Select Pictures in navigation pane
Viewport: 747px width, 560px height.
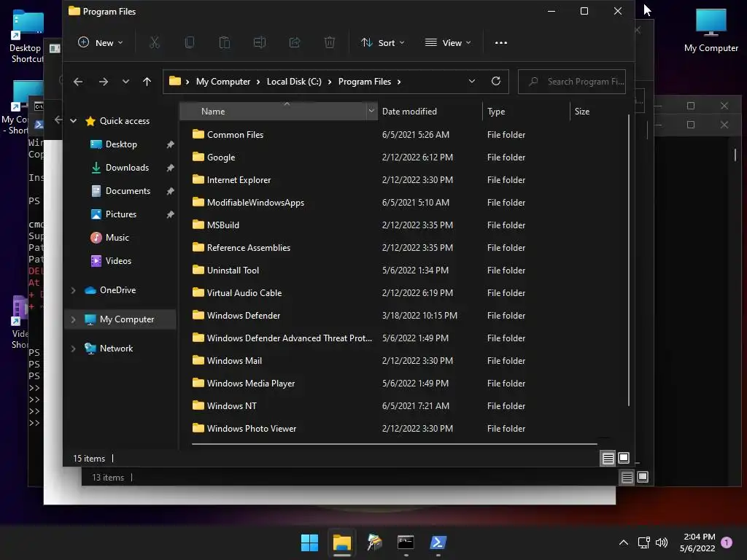[x=120, y=214]
